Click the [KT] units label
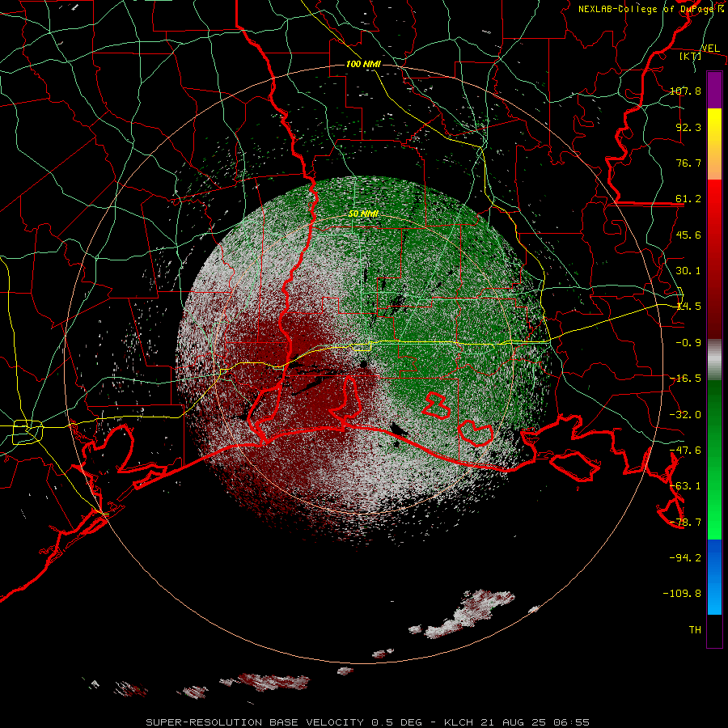Screen dimensions: 728x728 (x=690, y=56)
